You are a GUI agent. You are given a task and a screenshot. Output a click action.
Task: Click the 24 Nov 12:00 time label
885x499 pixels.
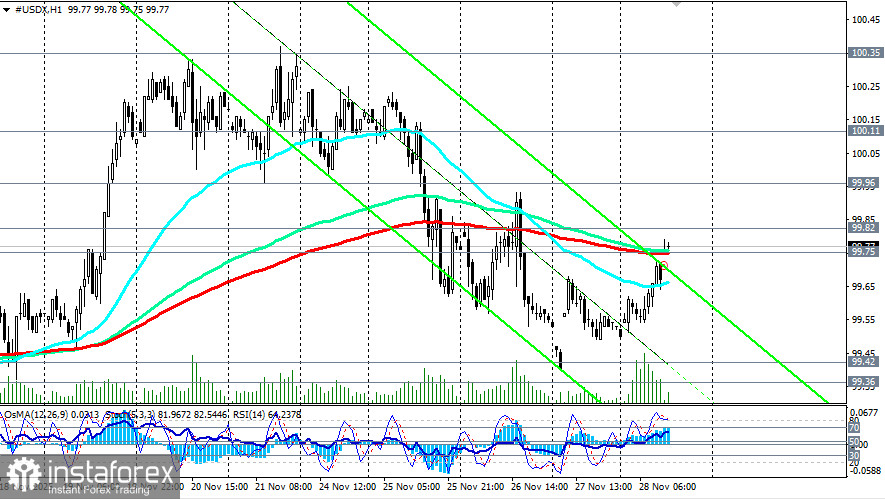347,487
